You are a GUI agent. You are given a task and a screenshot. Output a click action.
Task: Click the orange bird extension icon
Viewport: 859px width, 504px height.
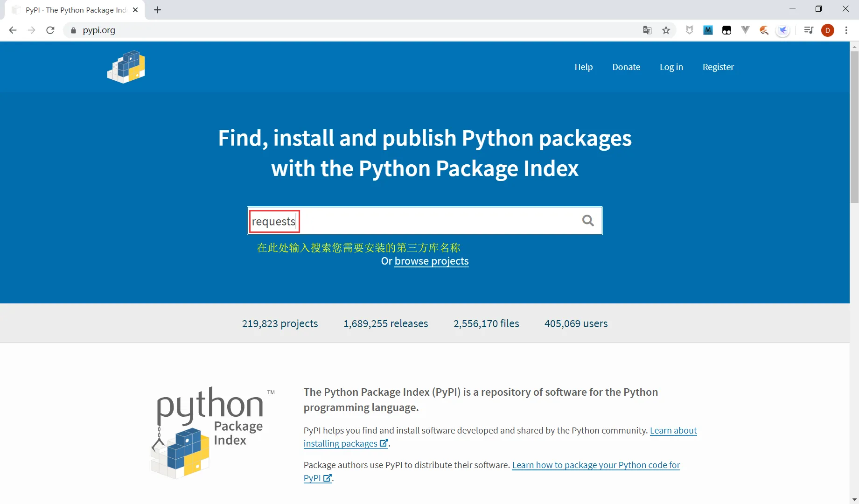tap(764, 30)
